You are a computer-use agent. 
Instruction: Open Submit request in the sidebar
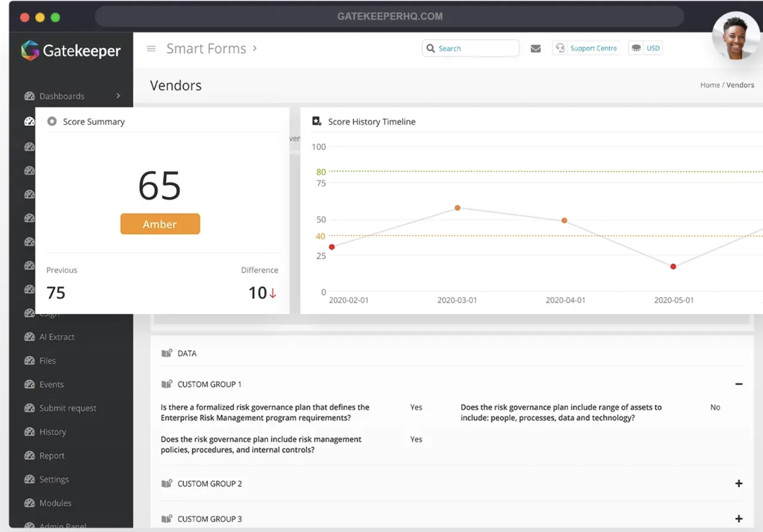67,408
